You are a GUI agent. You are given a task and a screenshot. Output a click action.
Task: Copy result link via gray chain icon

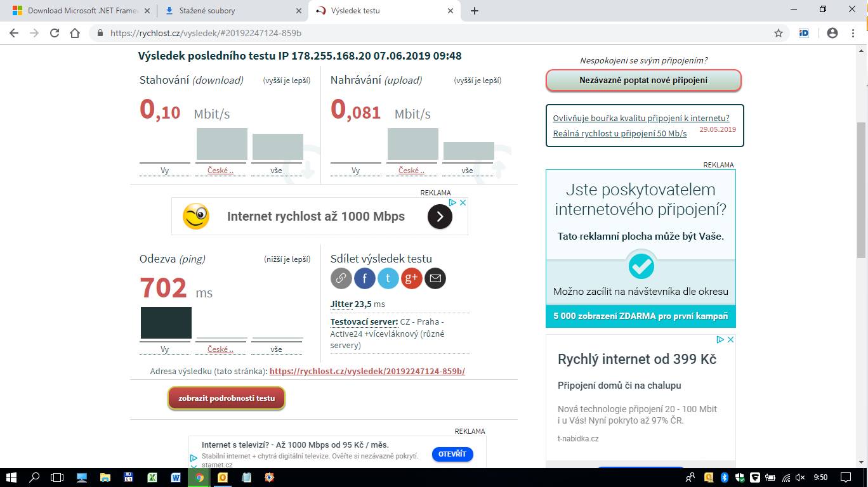click(341, 278)
